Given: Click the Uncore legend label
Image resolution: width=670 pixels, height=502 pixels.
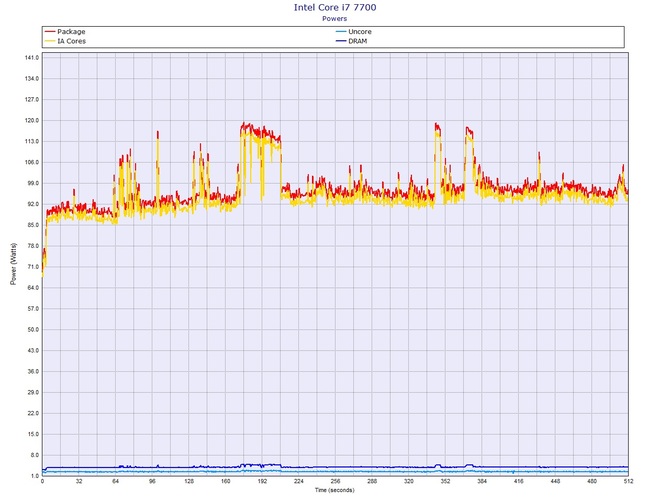Looking at the screenshot, I should point(360,32).
